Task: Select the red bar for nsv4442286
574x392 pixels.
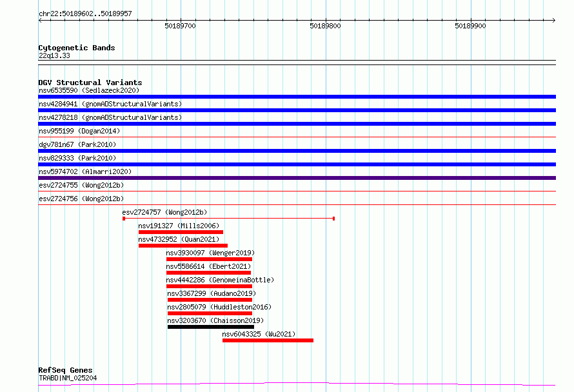Action: (209, 286)
